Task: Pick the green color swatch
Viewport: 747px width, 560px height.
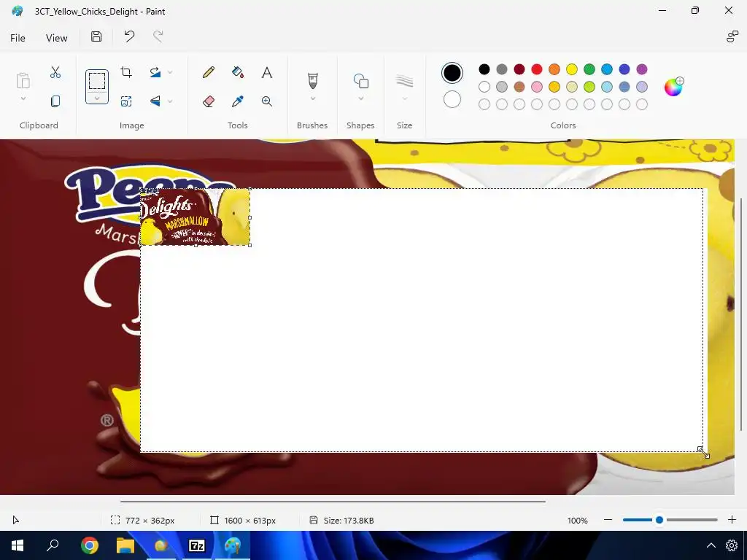Action: (589, 69)
